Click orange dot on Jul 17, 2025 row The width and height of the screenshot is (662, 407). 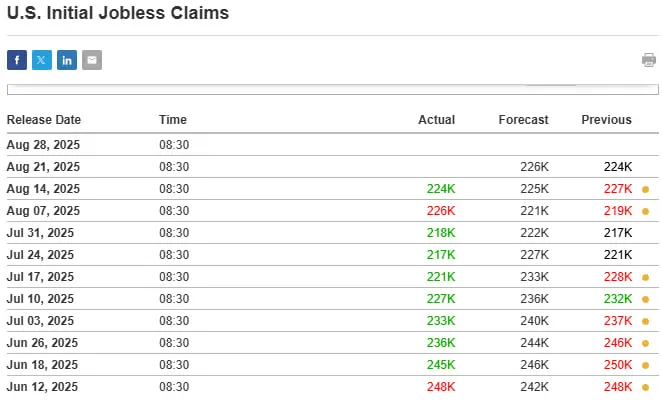pyautogui.click(x=645, y=277)
